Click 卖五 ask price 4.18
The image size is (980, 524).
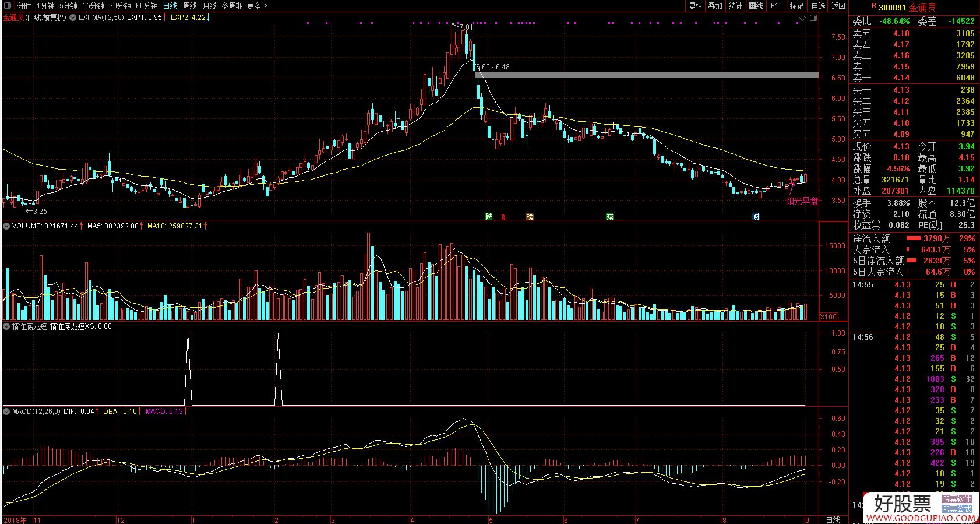tap(901, 33)
